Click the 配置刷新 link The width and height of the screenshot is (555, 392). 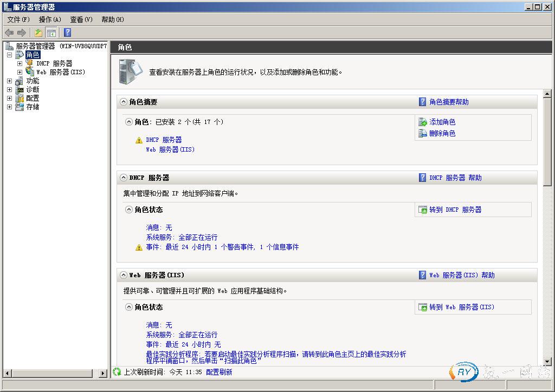tap(219, 372)
